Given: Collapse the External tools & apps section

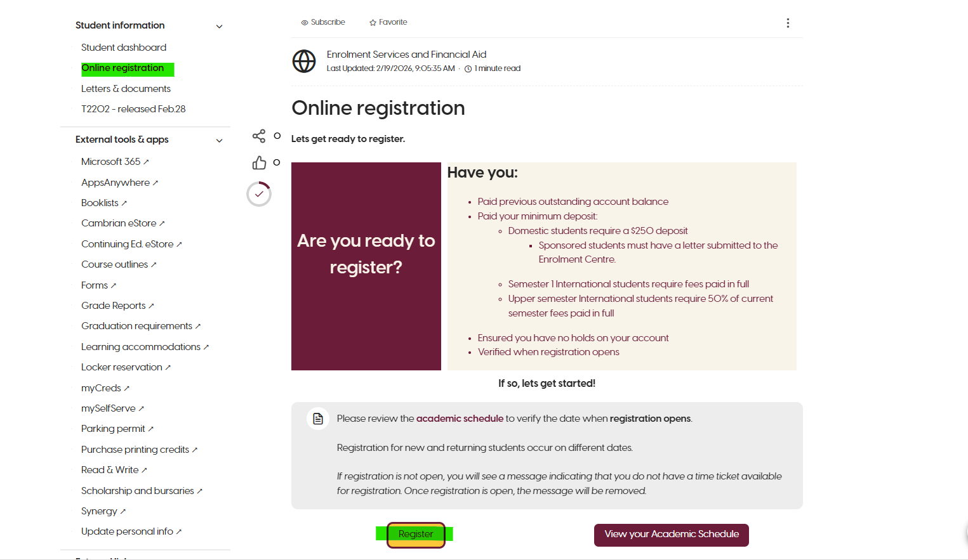Looking at the screenshot, I should (x=219, y=141).
